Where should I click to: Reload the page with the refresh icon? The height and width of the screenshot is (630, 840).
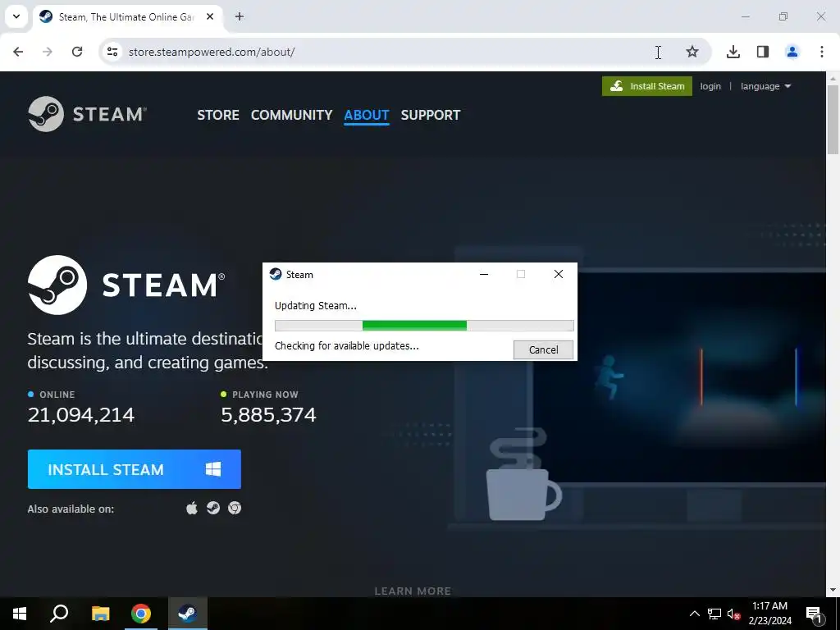point(77,52)
